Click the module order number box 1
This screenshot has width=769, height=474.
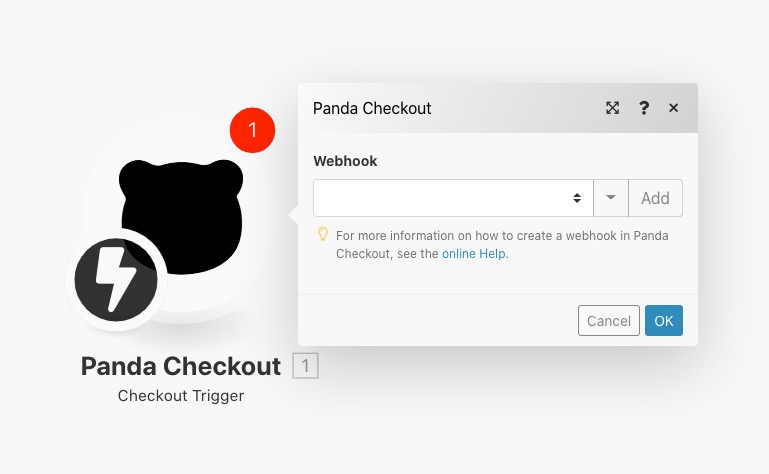pyautogui.click(x=306, y=366)
